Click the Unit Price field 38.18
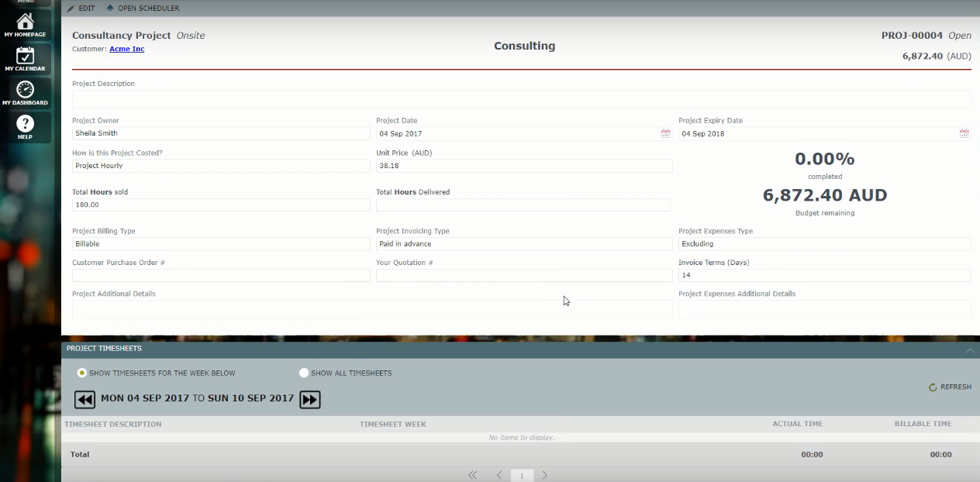The height and width of the screenshot is (482, 980). click(524, 166)
